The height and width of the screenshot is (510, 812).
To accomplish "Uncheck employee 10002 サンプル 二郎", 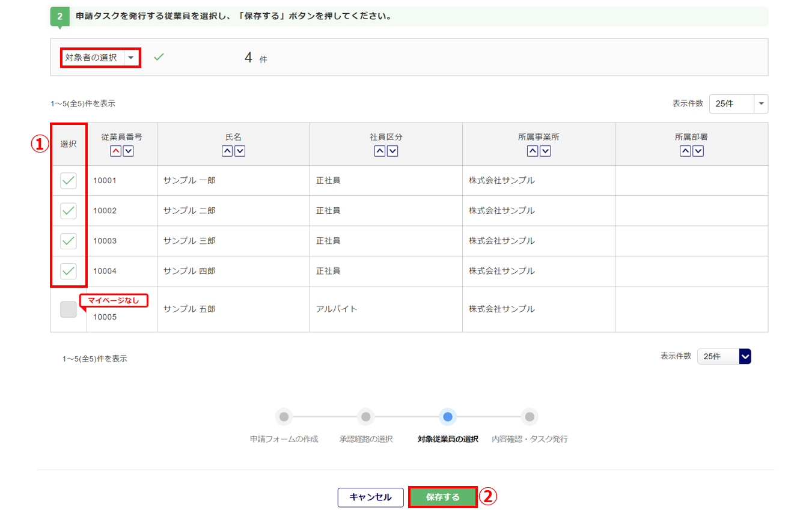I will [69, 211].
